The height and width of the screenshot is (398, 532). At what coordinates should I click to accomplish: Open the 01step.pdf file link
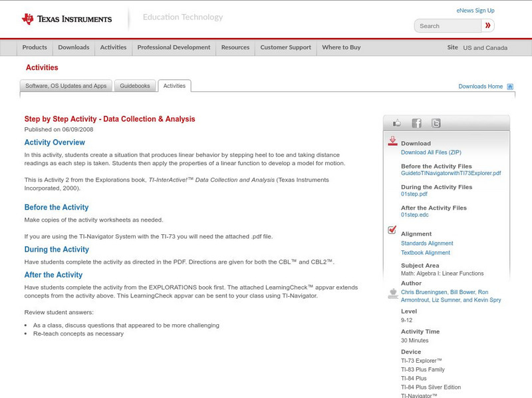tap(414, 194)
